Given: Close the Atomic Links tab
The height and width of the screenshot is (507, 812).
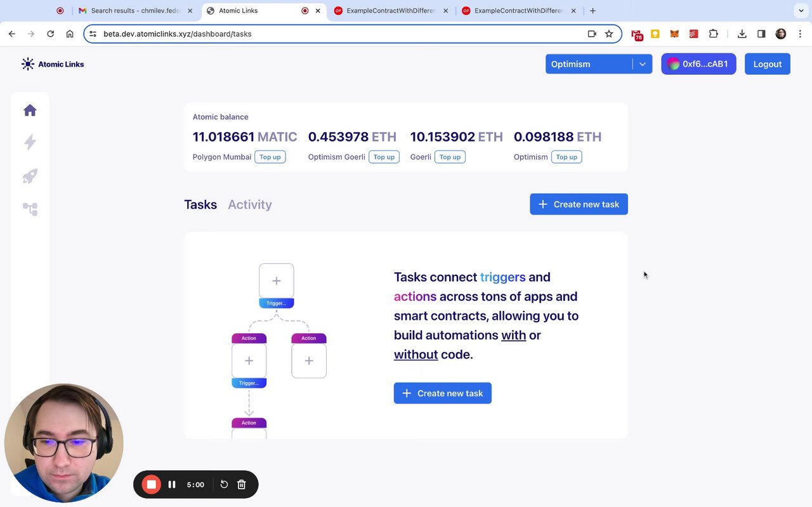Looking at the screenshot, I should [x=318, y=11].
